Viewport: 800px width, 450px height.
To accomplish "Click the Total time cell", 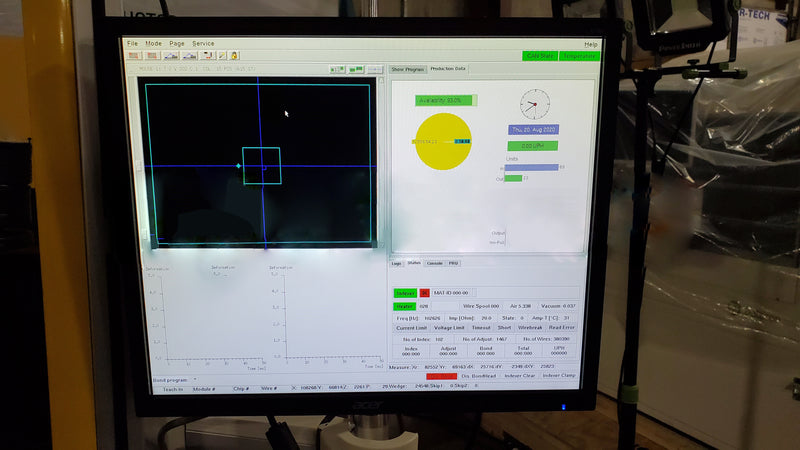I will (x=523, y=351).
